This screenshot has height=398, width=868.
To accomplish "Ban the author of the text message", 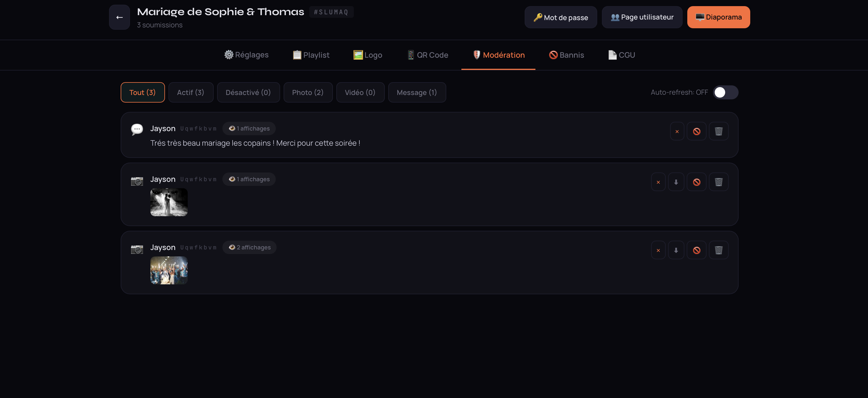I will pyautogui.click(x=696, y=131).
